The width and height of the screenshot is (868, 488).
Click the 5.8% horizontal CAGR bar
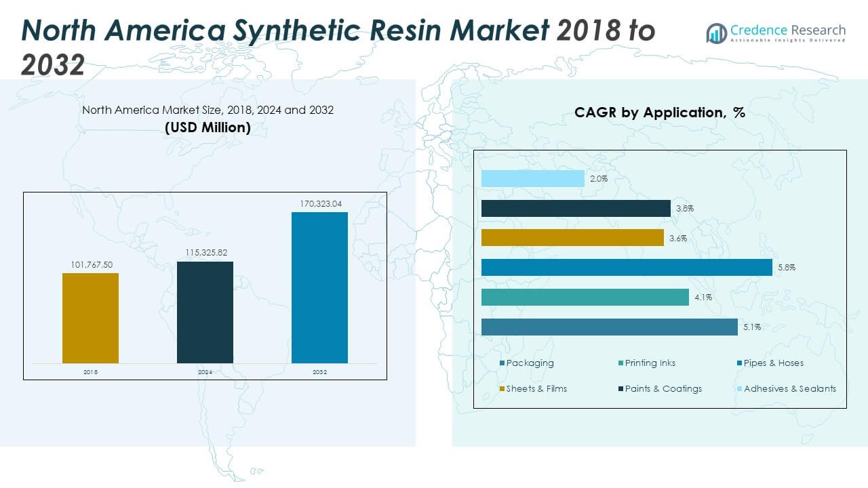(x=626, y=268)
